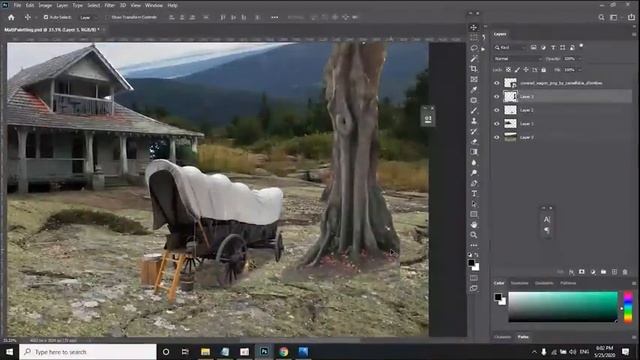Select the Blur tool
The image size is (640, 360).
point(473,162)
